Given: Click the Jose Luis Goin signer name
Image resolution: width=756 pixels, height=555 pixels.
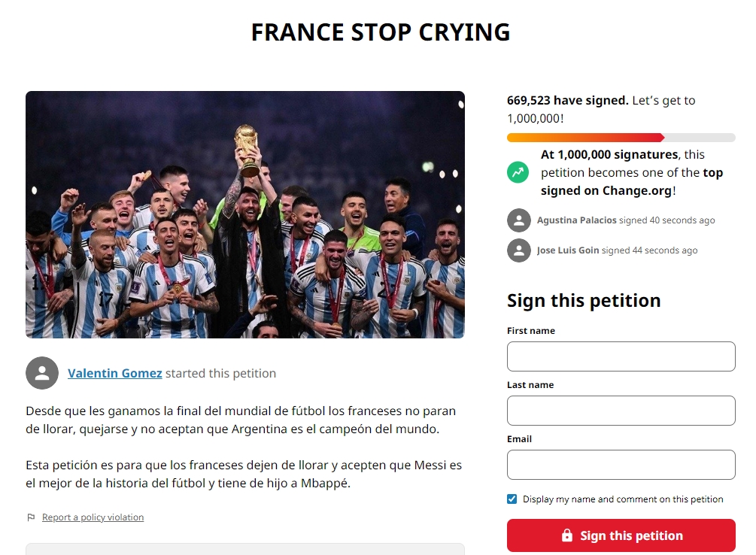Looking at the screenshot, I should 568,250.
